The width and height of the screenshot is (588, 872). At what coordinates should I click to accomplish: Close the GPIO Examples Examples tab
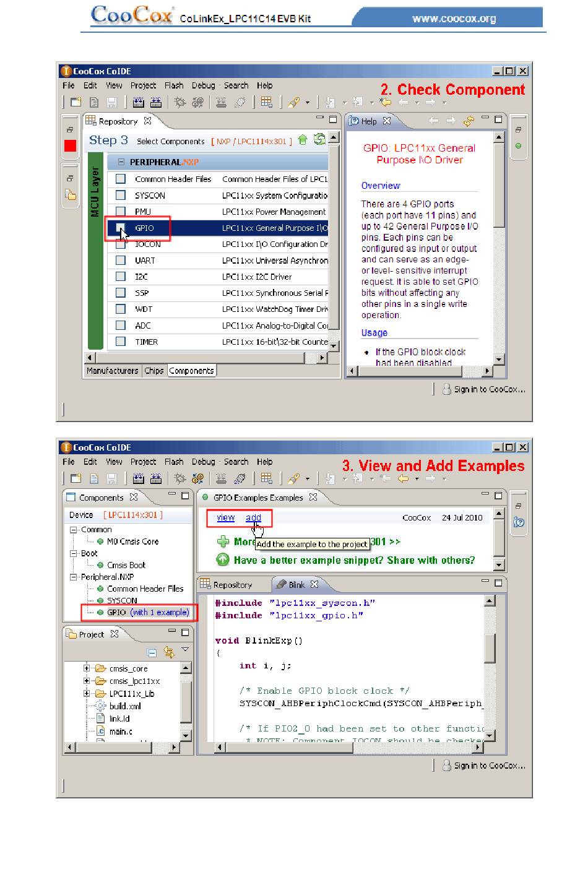pyautogui.click(x=313, y=497)
